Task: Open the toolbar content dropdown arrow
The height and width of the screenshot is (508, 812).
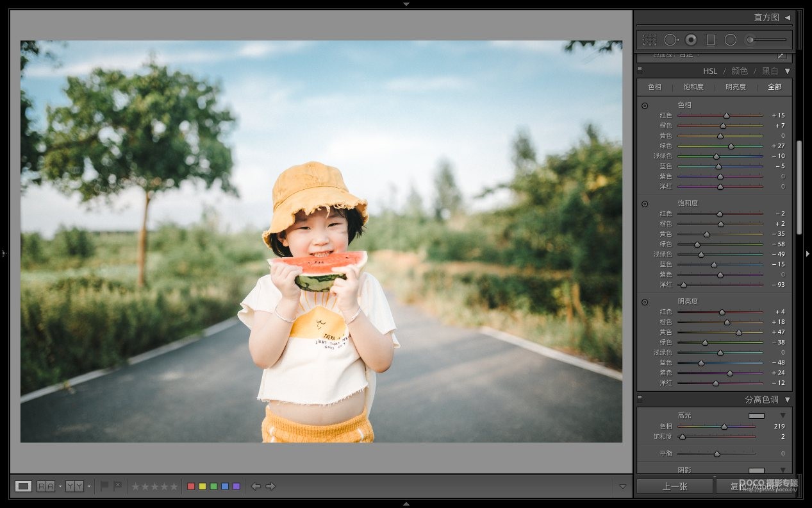Action: [622, 487]
